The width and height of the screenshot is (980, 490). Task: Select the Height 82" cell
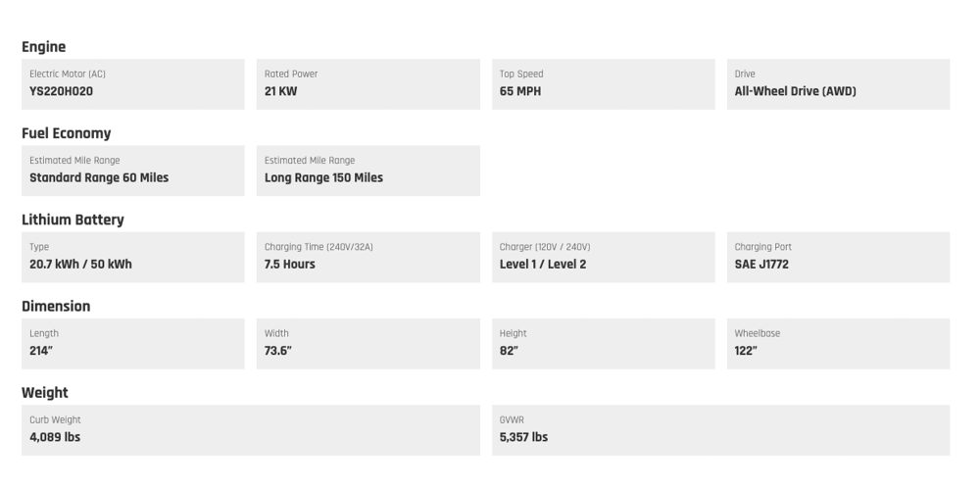[x=603, y=343]
